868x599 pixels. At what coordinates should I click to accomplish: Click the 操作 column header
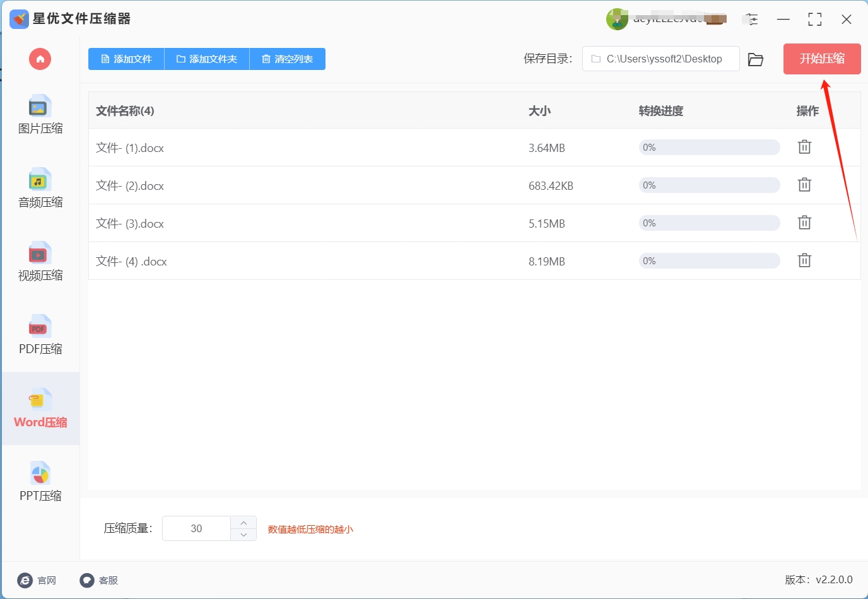coord(807,111)
